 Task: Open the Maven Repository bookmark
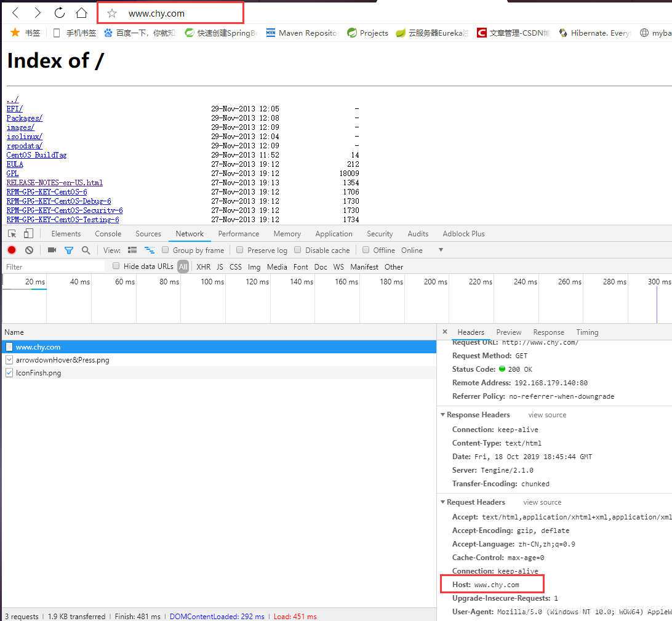coord(302,33)
